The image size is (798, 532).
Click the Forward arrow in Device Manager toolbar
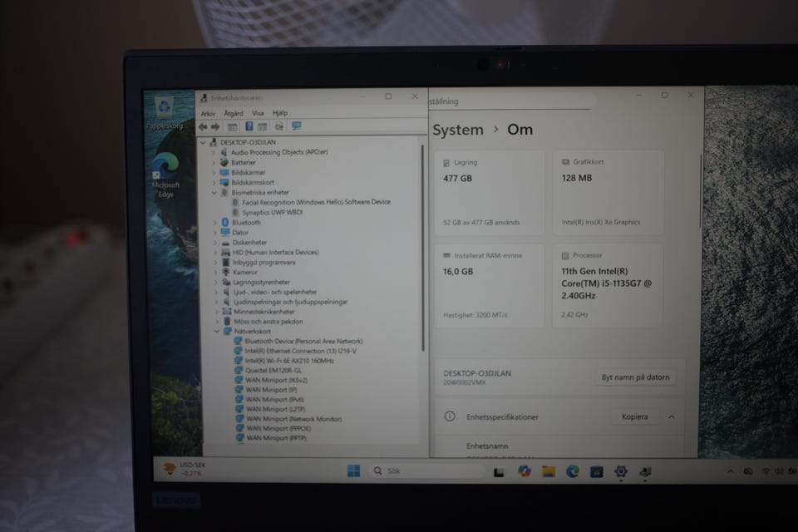pos(215,126)
